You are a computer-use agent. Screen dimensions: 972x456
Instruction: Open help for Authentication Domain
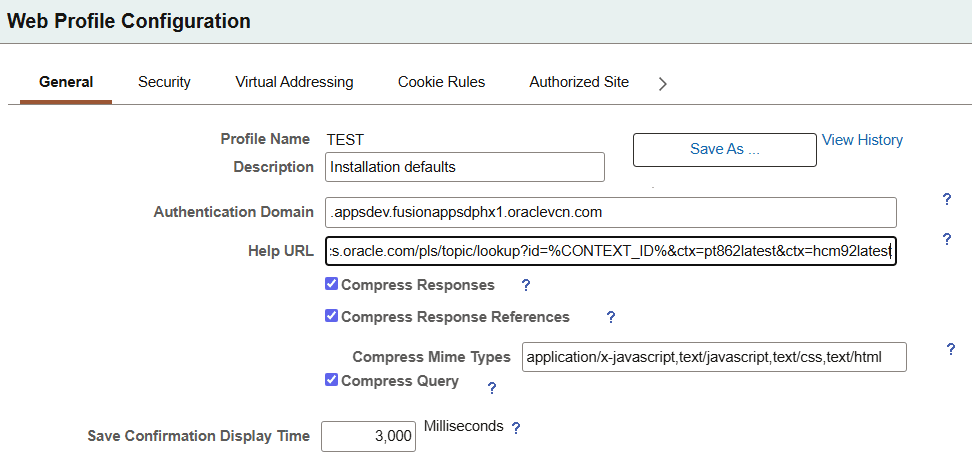pos(947,200)
